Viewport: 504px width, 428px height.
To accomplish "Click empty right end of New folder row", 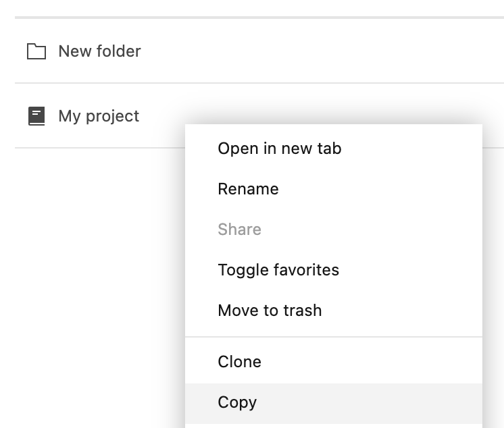I will (x=405, y=51).
